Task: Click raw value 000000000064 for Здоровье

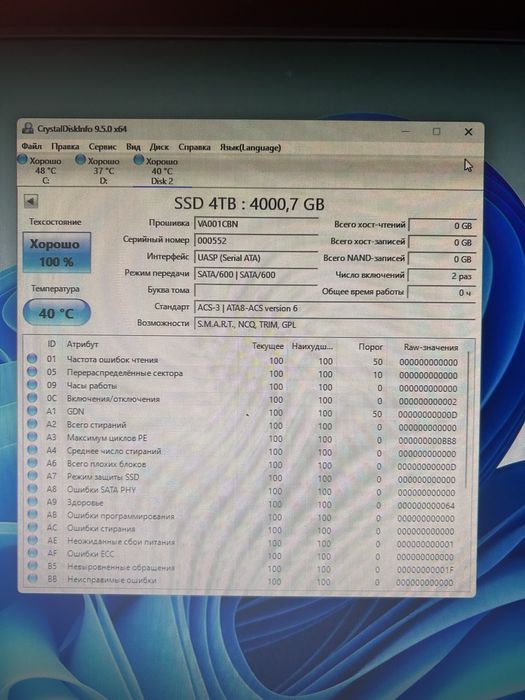Action: [426, 506]
